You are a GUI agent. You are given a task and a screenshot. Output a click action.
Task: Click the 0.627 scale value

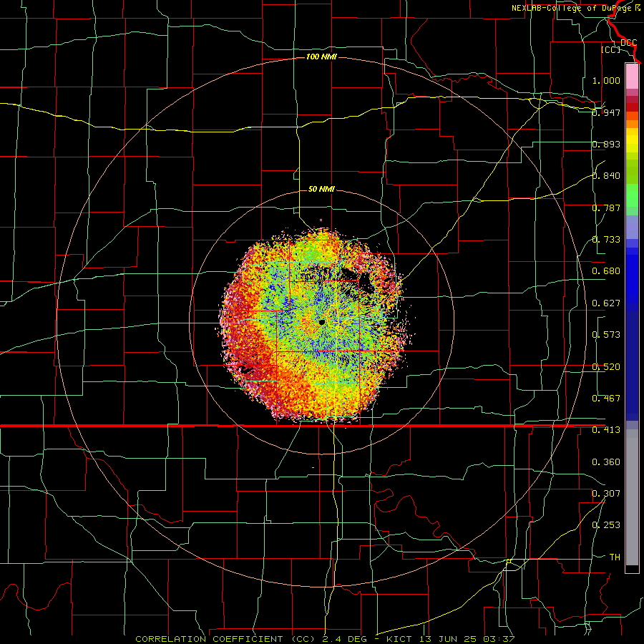click(606, 303)
